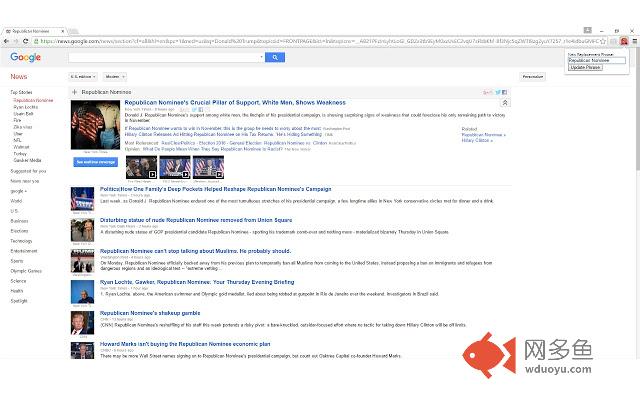This screenshot has width=640, height=400.
Task: Close the Republican Nominee browser tab
Action: tap(62, 31)
